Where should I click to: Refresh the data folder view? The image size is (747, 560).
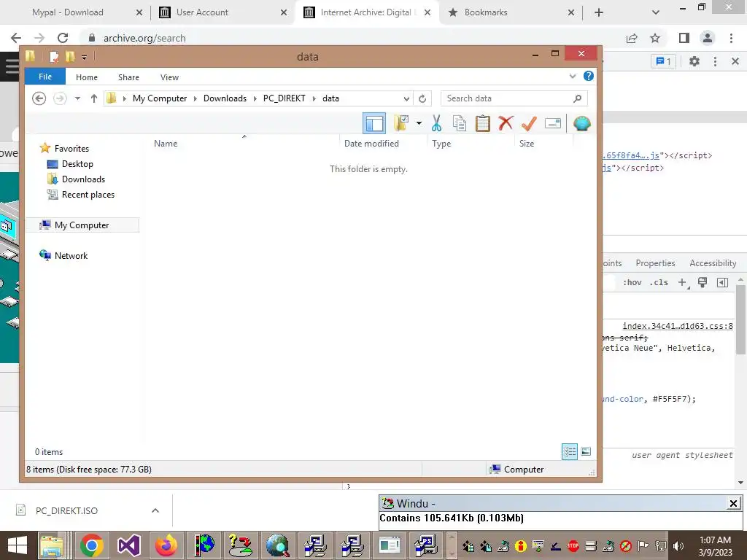[422, 98]
